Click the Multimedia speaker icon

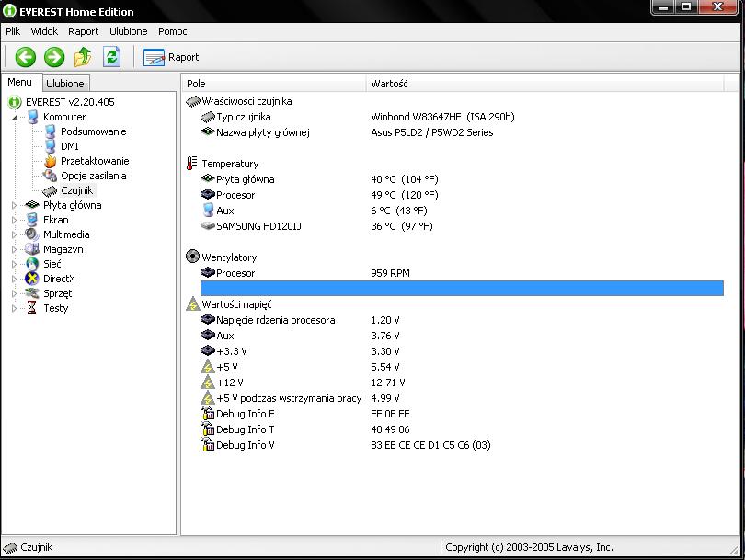32,234
